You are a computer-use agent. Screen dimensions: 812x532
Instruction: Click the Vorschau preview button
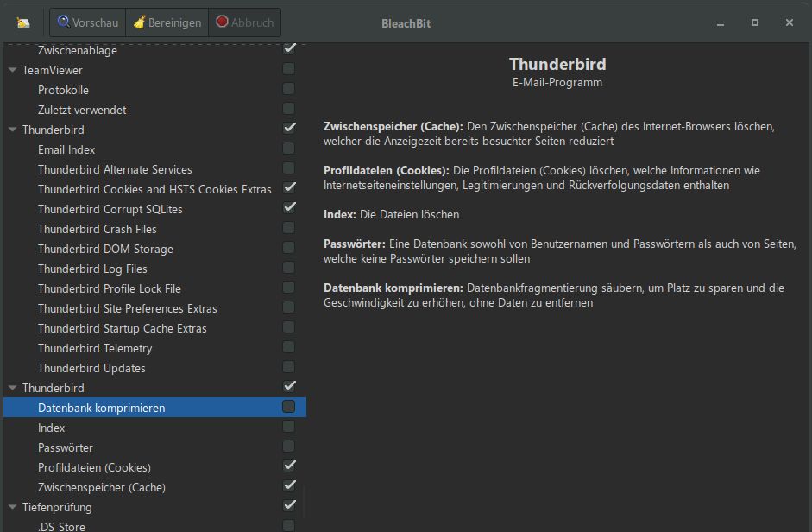[x=88, y=22]
